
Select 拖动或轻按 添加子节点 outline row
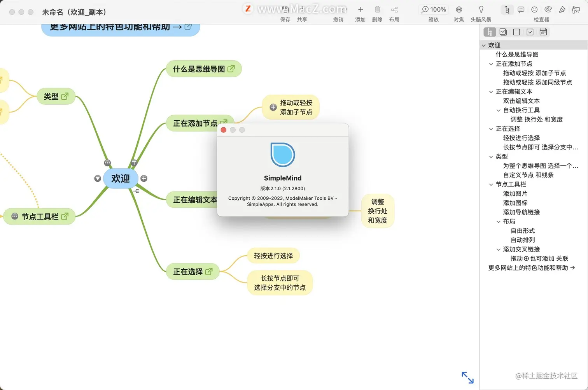534,73
